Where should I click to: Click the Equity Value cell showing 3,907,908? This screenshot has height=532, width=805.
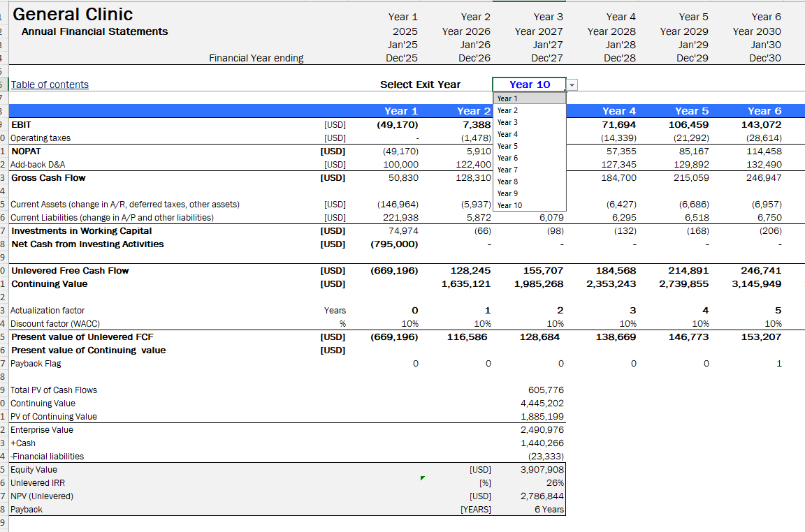tap(542, 470)
